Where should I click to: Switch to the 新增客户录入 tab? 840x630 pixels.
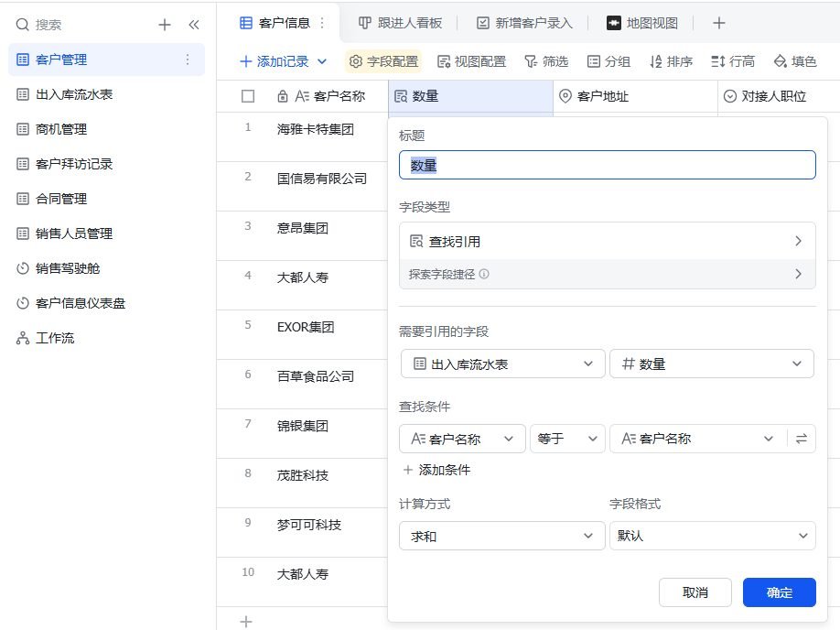pyautogui.click(x=525, y=23)
